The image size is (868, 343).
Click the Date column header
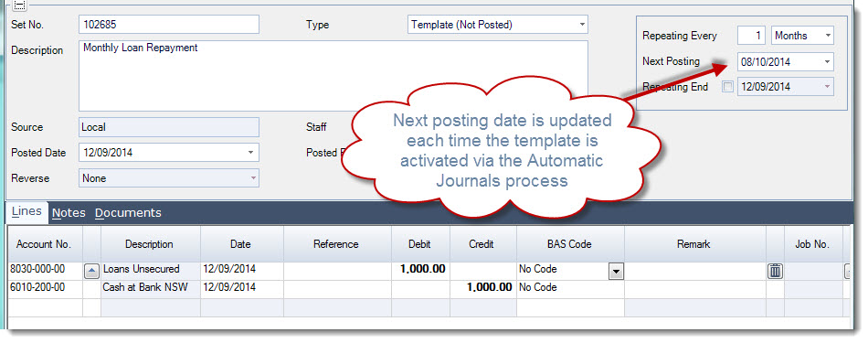[242, 244]
